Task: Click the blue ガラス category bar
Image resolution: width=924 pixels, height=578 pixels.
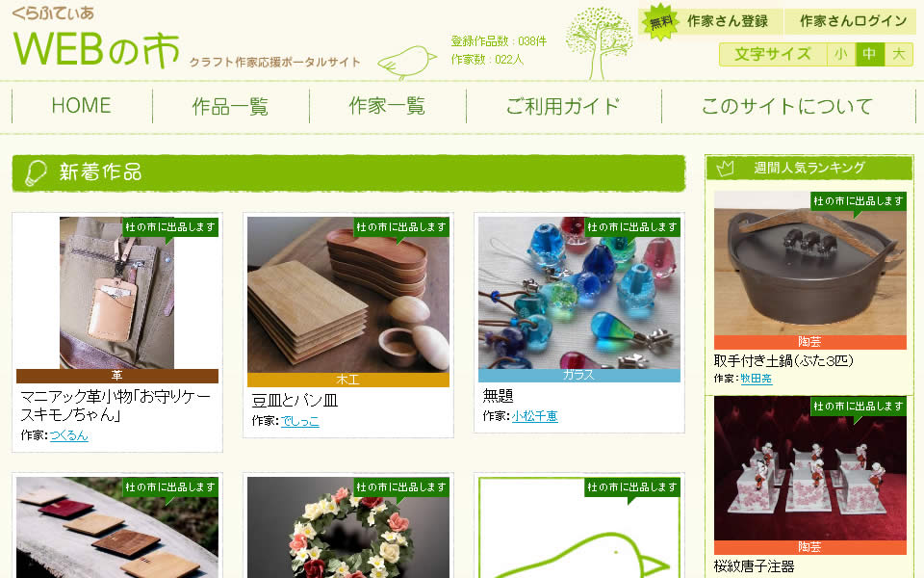Action: (579, 375)
